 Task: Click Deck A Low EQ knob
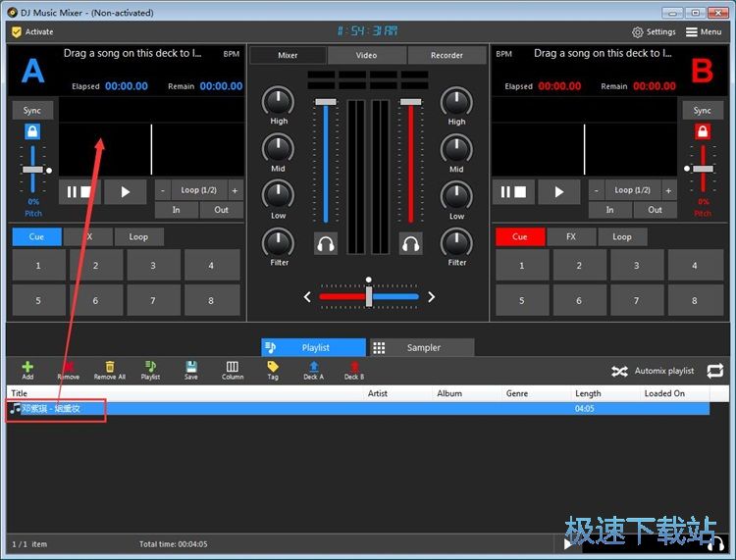[279, 194]
